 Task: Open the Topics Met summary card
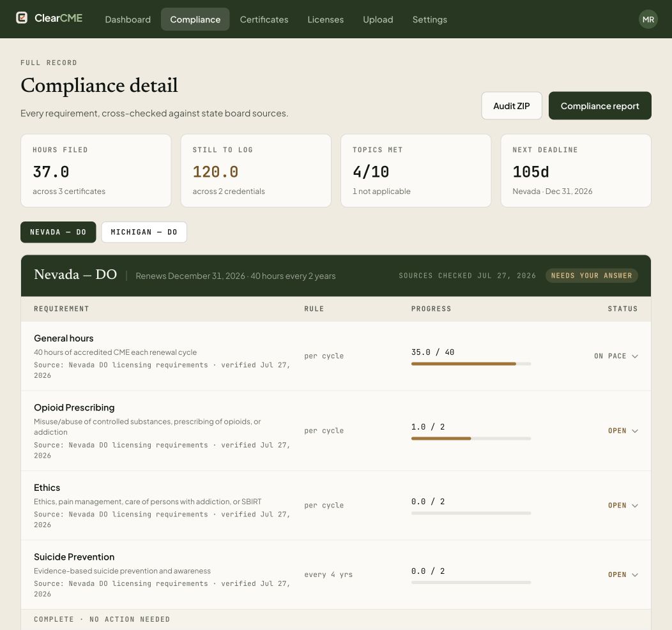pyautogui.click(x=416, y=170)
